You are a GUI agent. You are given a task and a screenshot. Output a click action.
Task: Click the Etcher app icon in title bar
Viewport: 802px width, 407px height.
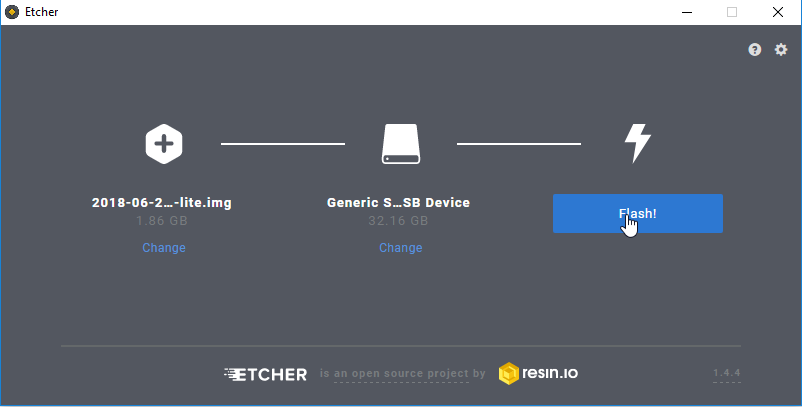click(x=12, y=12)
